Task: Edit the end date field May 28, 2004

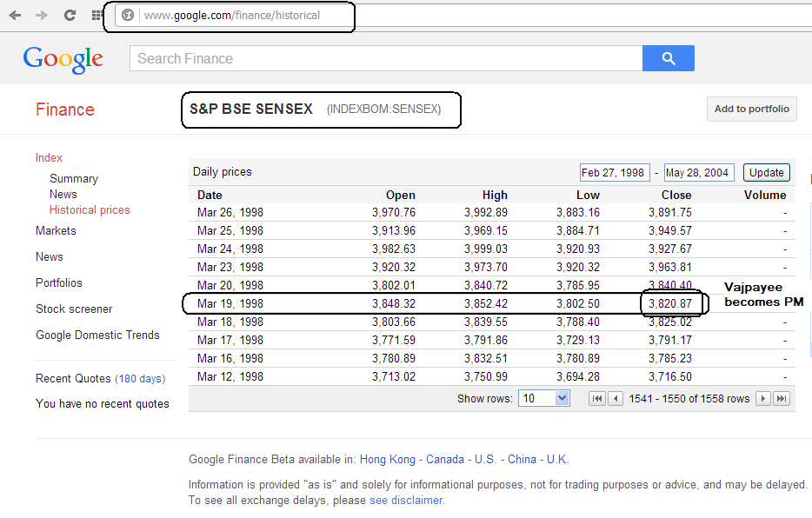Action: pyautogui.click(x=699, y=173)
